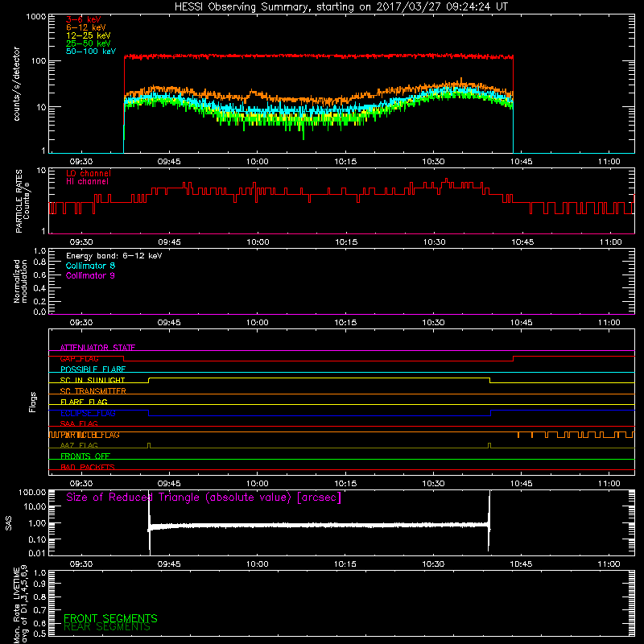
Task: Click the FLARE_FLAG label
Action: coord(84,402)
